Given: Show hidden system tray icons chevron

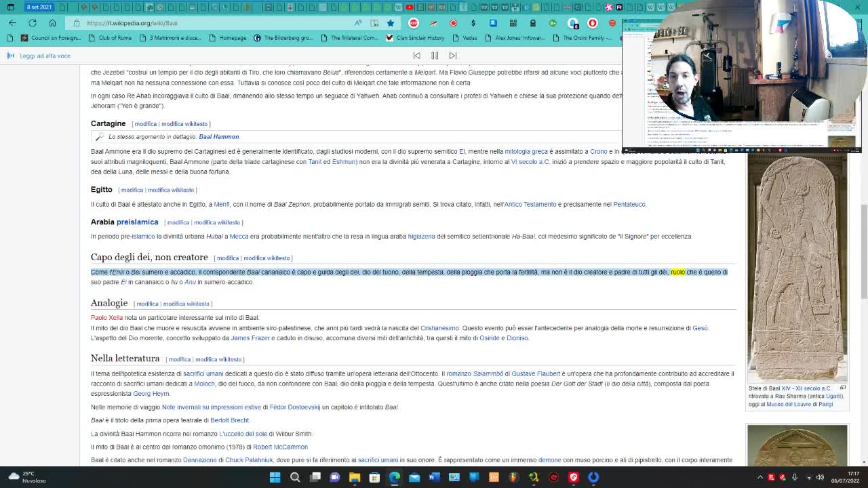Looking at the screenshot, I should pyautogui.click(x=760, y=477).
